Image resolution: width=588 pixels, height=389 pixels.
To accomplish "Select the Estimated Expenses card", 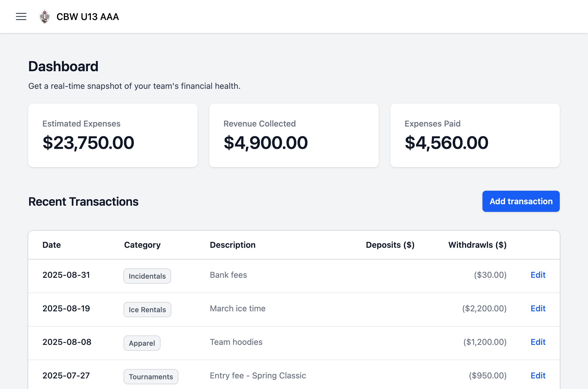I will [x=113, y=135].
